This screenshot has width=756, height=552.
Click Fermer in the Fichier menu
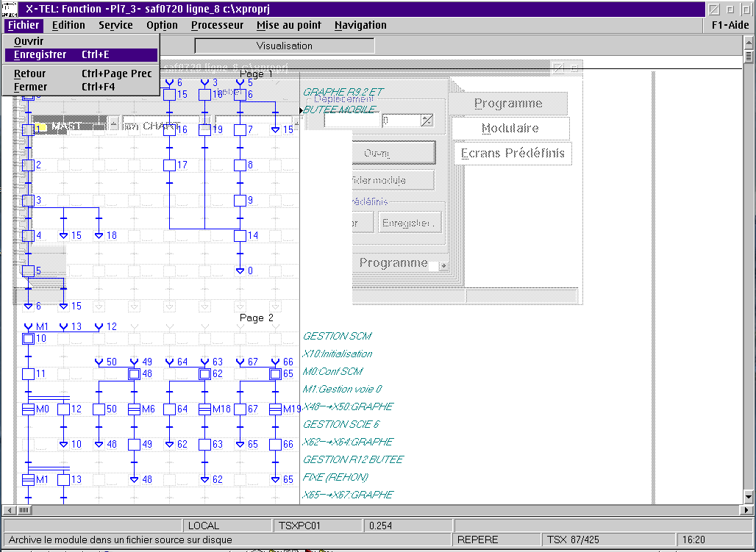point(30,87)
